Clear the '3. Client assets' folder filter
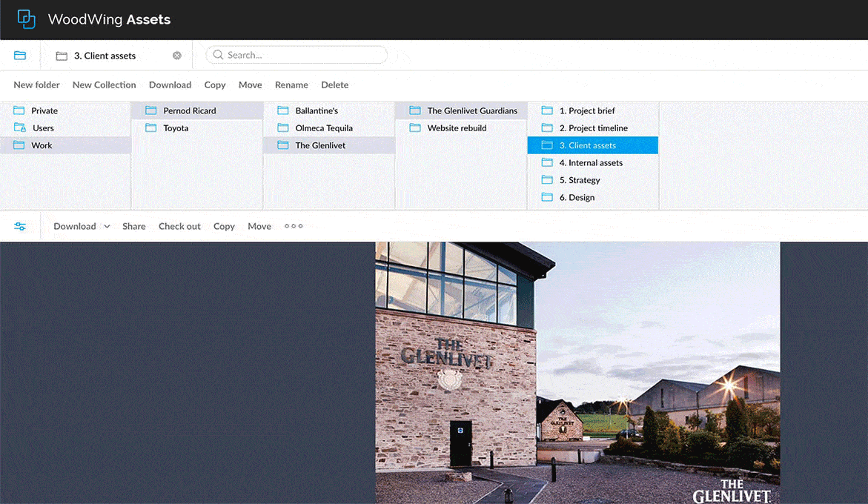The width and height of the screenshot is (868, 504). click(177, 56)
